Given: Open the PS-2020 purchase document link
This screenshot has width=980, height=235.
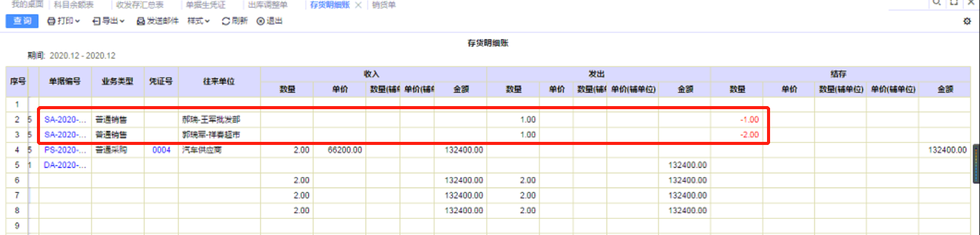Looking at the screenshot, I should [65, 150].
